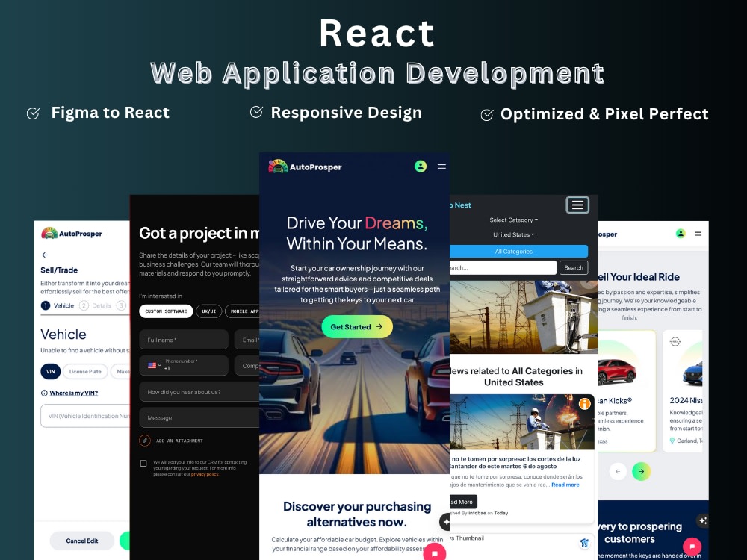Click 'Discover your purchasing alternatives now.' heading

(x=357, y=514)
